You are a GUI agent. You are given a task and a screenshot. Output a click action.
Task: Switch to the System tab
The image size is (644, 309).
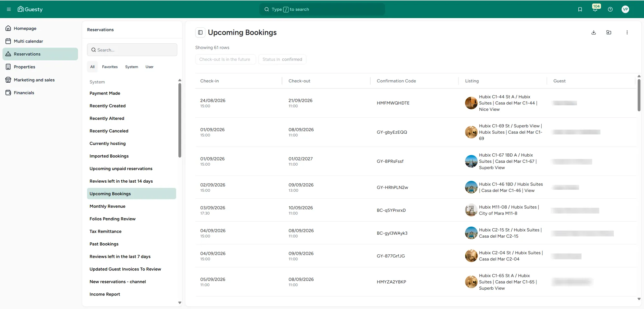pos(131,67)
